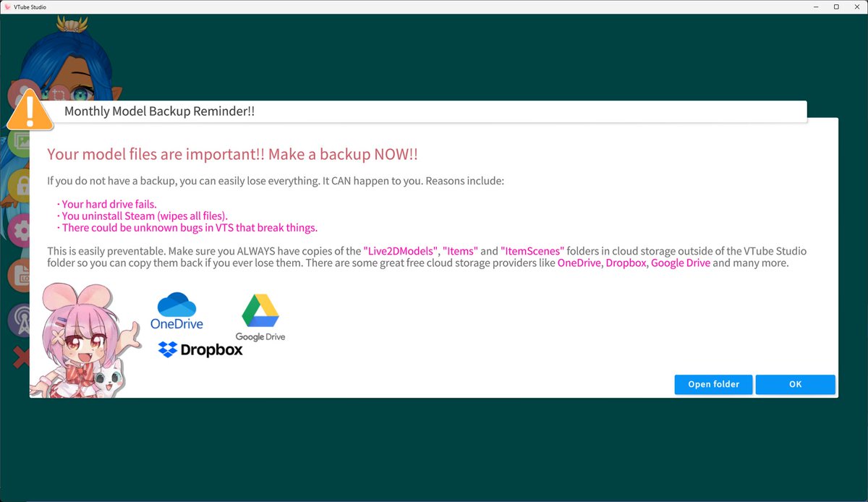Click the Dropbox logo
The width and height of the screenshot is (868, 502).
coord(200,349)
